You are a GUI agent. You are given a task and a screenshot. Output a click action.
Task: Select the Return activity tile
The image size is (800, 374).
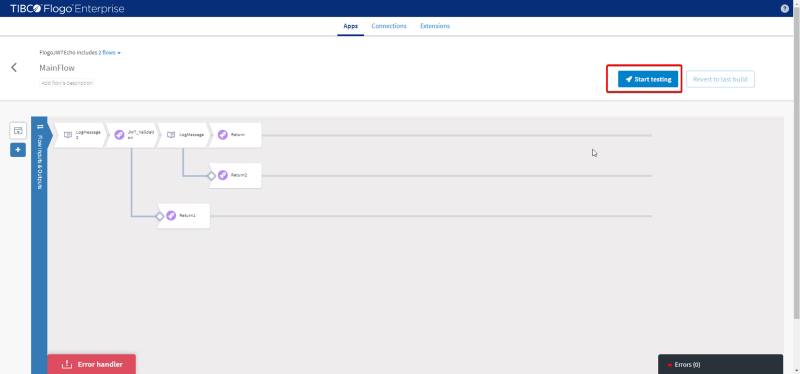click(236, 135)
